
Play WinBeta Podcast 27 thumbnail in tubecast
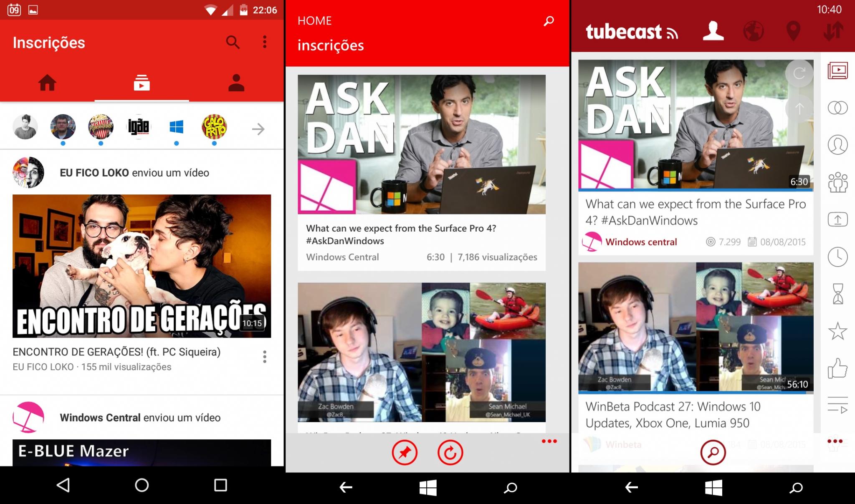click(696, 327)
